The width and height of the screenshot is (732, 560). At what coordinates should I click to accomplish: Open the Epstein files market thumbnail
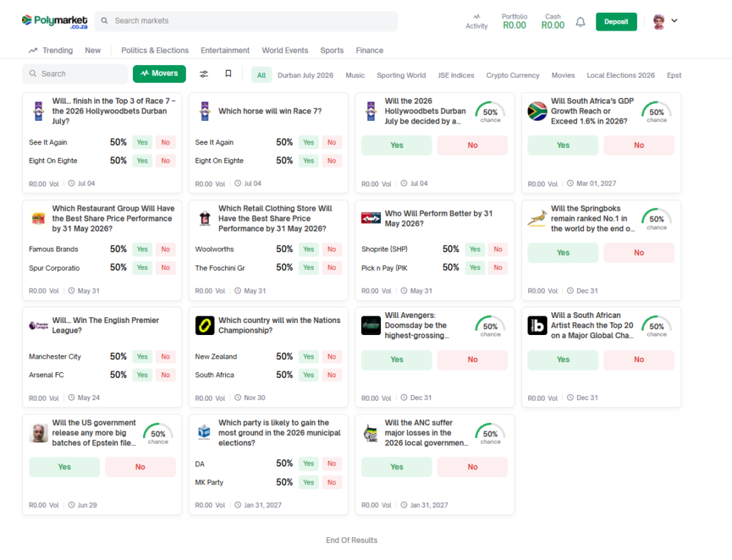coord(39,433)
